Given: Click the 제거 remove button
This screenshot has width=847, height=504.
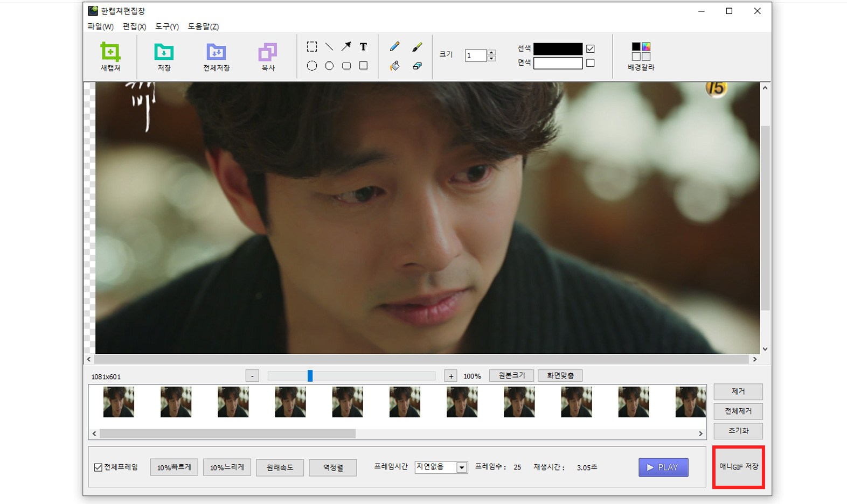Looking at the screenshot, I should click(738, 391).
